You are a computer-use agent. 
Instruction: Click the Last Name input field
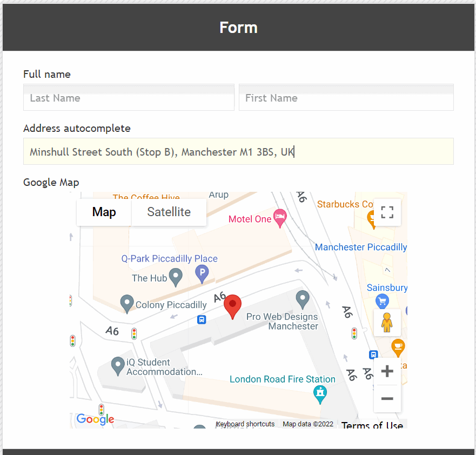129,98
